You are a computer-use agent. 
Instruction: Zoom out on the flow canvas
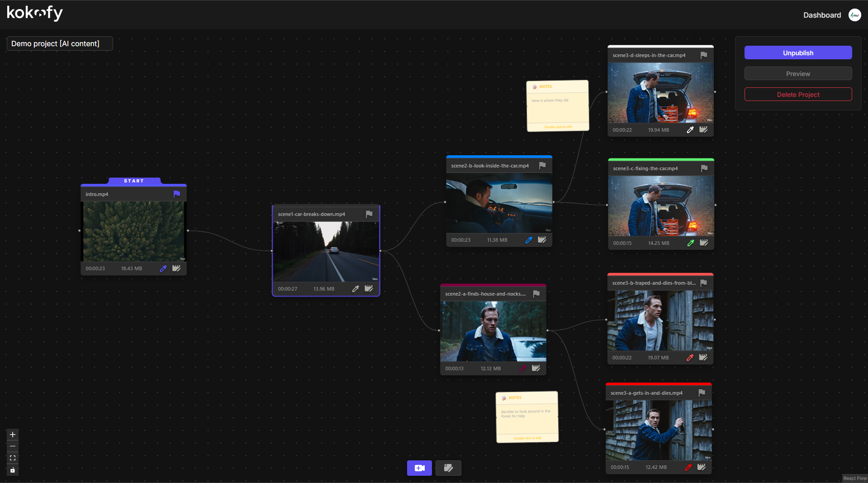[13, 446]
